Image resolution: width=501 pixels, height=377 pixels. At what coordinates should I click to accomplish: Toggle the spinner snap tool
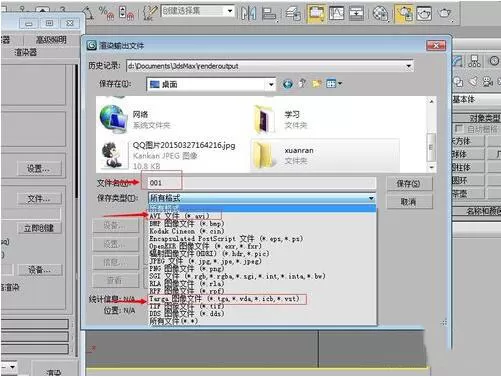(126, 13)
